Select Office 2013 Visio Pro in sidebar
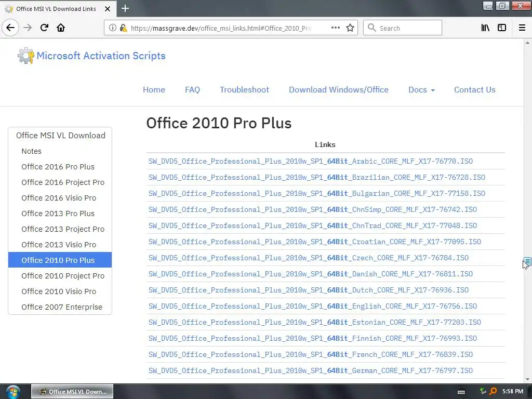The image size is (532, 399). pos(59,245)
